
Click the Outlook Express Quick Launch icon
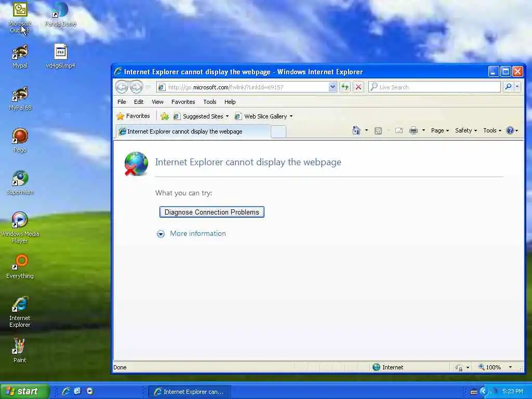click(77, 391)
